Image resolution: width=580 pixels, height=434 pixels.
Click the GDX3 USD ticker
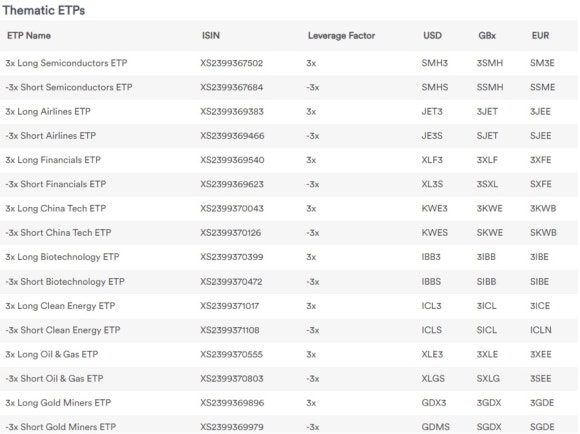click(434, 403)
